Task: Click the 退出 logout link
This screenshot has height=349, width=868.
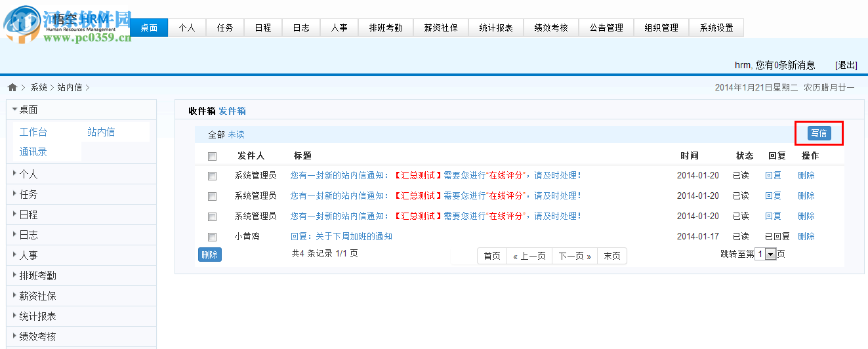Action: (846, 65)
